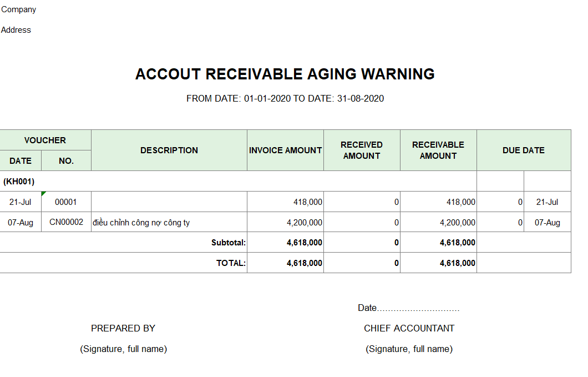The width and height of the screenshot is (588, 377).
Task: Click the (KH001) customer group row
Action: 19,181
